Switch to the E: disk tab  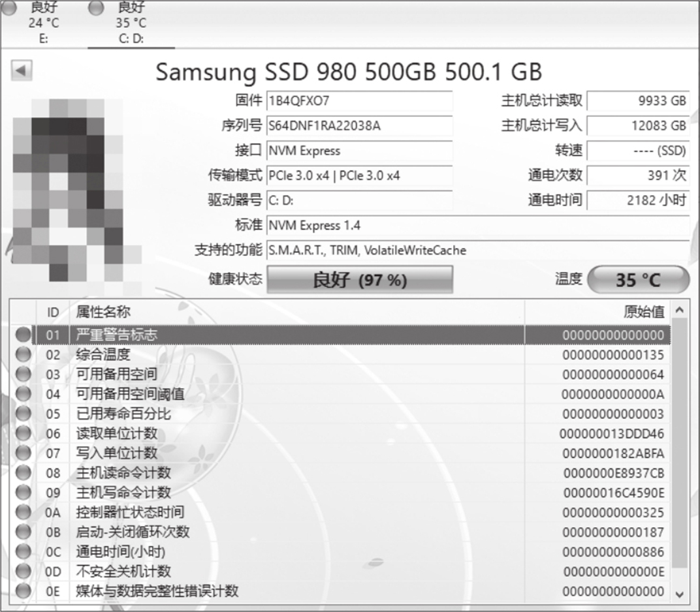pos(44,23)
